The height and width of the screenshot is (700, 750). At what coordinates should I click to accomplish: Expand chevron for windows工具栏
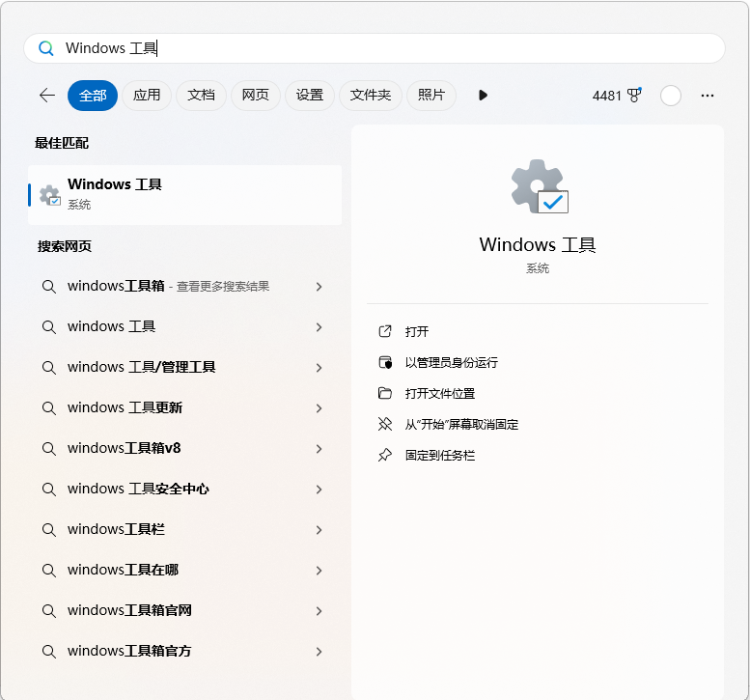pos(319,530)
